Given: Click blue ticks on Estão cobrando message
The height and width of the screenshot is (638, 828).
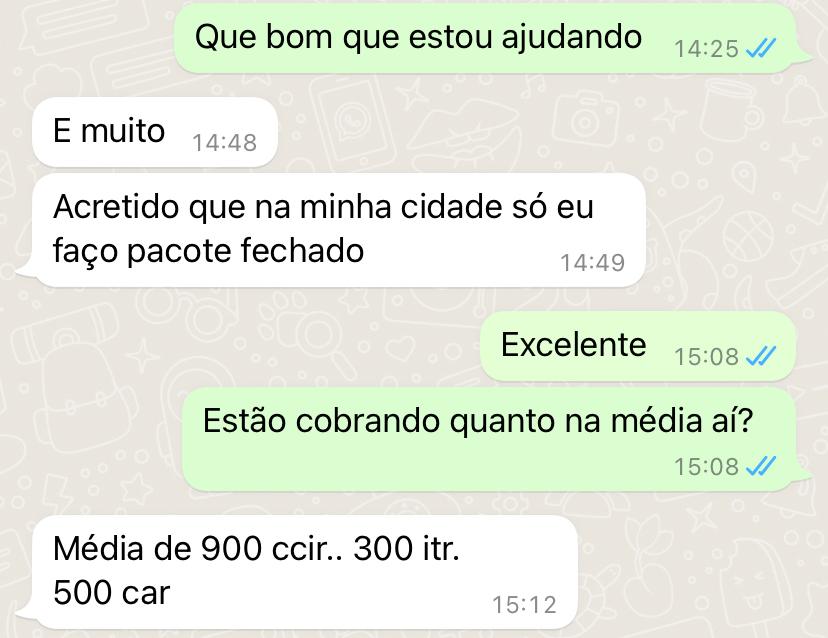Looking at the screenshot, I should click(x=761, y=466).
